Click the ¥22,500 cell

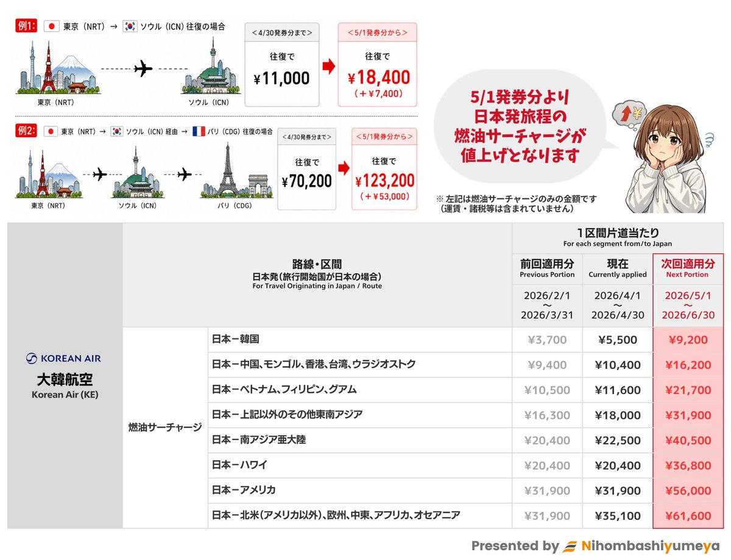point(618,441)
